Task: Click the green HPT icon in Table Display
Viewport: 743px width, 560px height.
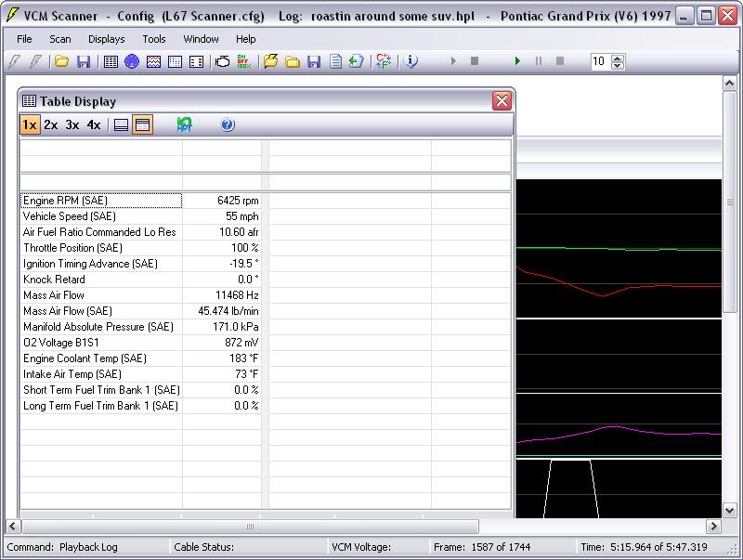Action: 184,125
